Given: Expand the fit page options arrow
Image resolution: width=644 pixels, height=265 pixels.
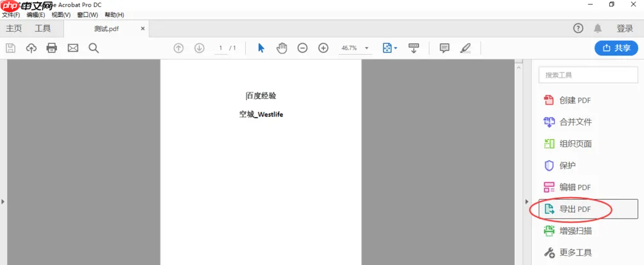Looking at the screenshot, I should tap(396, 48).
